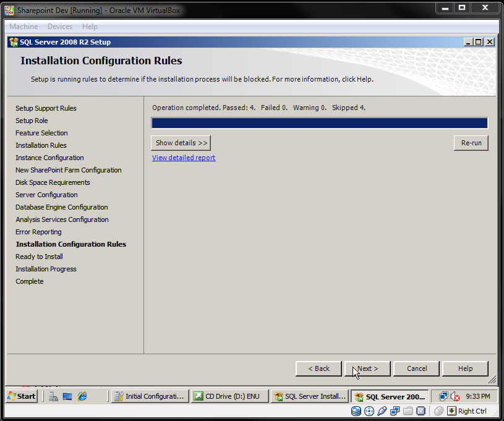Switch to Initial Configuration taskbar item

150,396
